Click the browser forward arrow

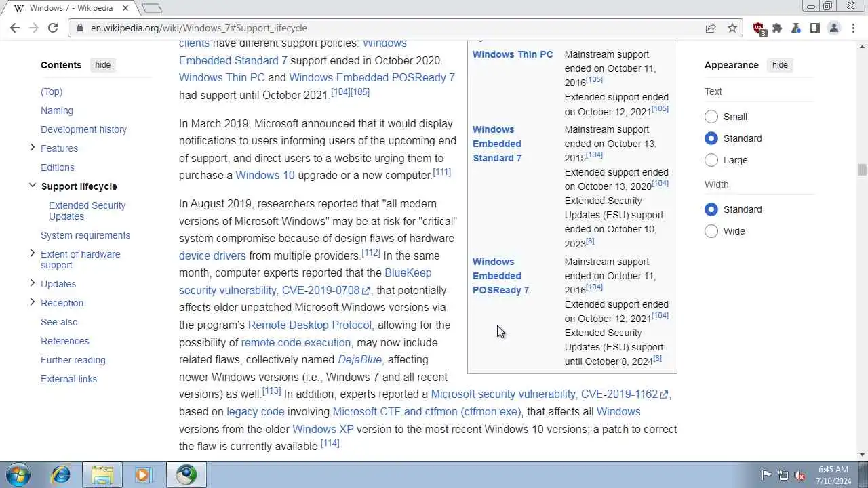[x=34, y=28]
